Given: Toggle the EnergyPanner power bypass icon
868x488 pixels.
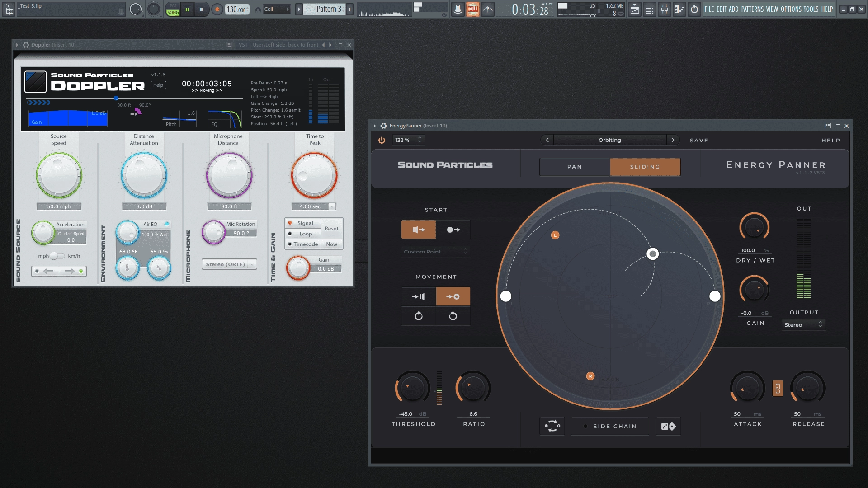Looking at the screenshot, I should [x=382, y=140].
